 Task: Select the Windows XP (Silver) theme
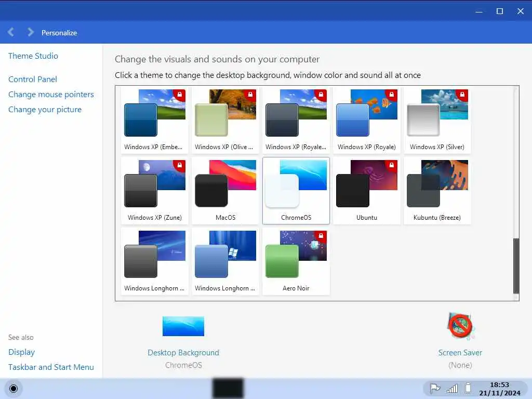[437, 120]
